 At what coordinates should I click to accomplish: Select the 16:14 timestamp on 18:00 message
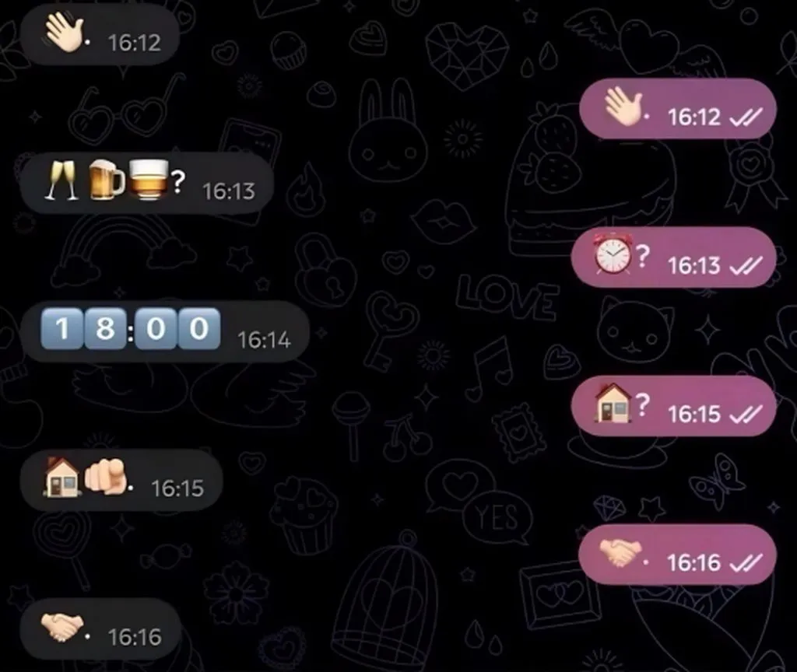coord(264,341)
